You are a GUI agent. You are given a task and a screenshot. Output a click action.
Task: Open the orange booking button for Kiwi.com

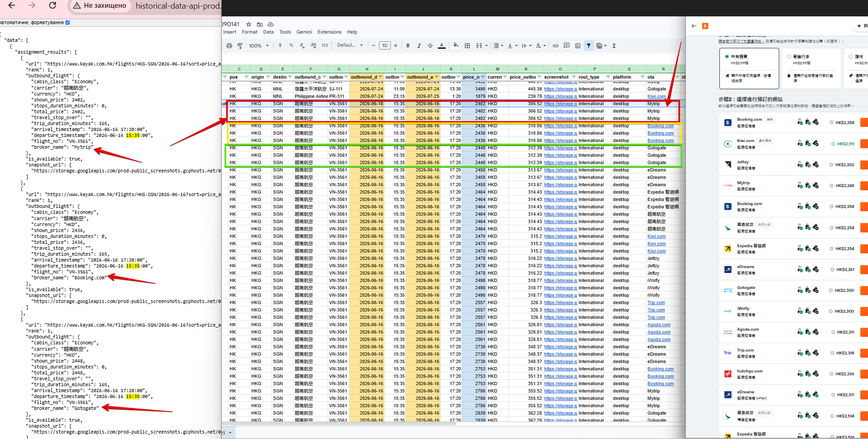point(864,144)
